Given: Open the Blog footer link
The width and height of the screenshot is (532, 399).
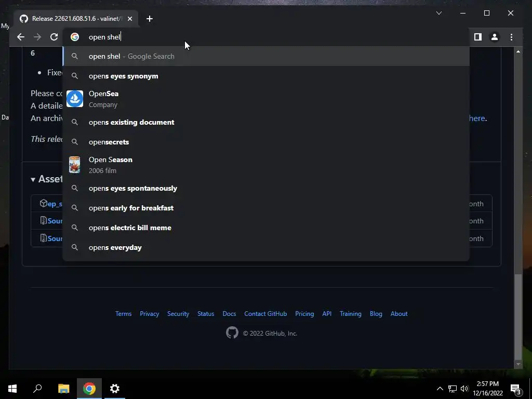Looking at the screenshot, I should click(x=376, y=313).
